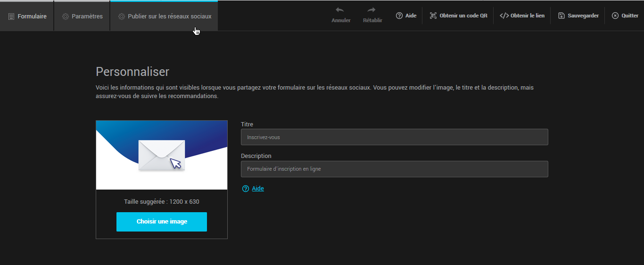Screen dimensions: 644x265
Task: Click the redo arrow icon above Rétablir
Action: click(372, 10)
